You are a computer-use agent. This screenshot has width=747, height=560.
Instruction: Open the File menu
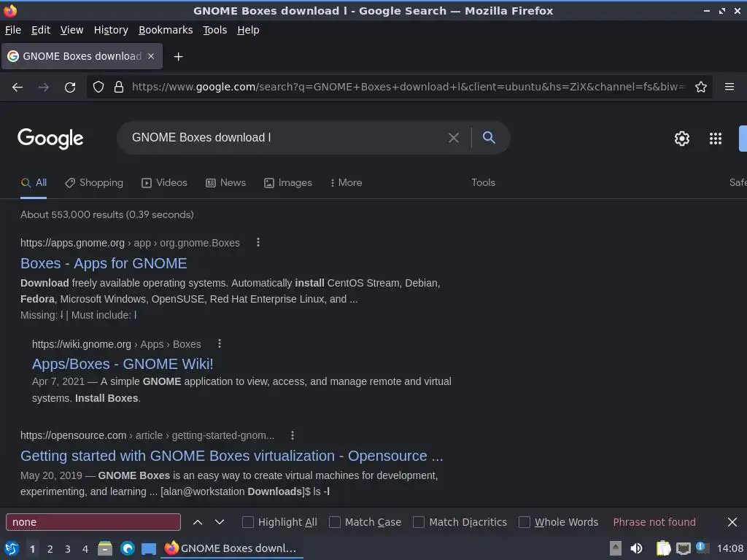coord(13,30)
